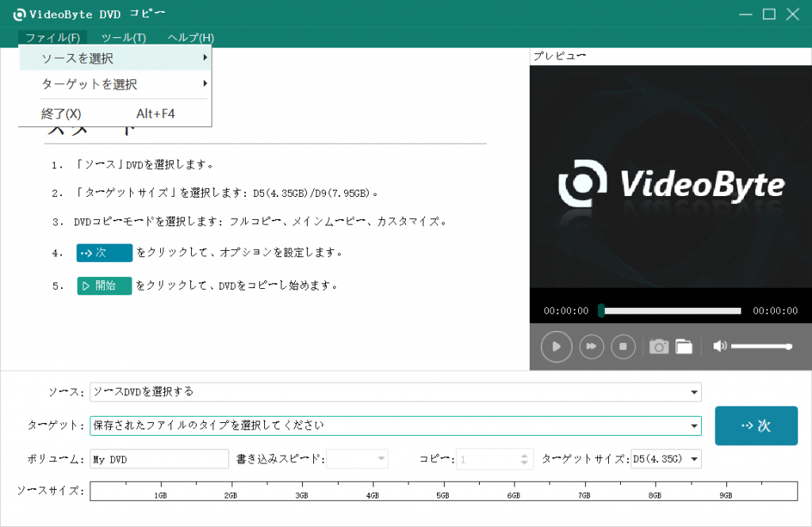The width and height of the screenshot is (812, 527).
Task: Expand the ターゲット file type dropdown
Action: (694, 426)
